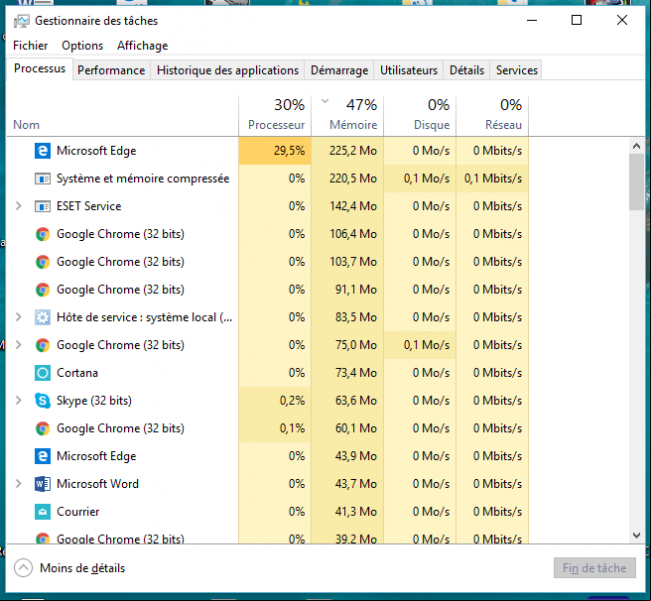Switch to the Performance tab
The width and height of the screenshot is (651, 601).
(111, 70)
